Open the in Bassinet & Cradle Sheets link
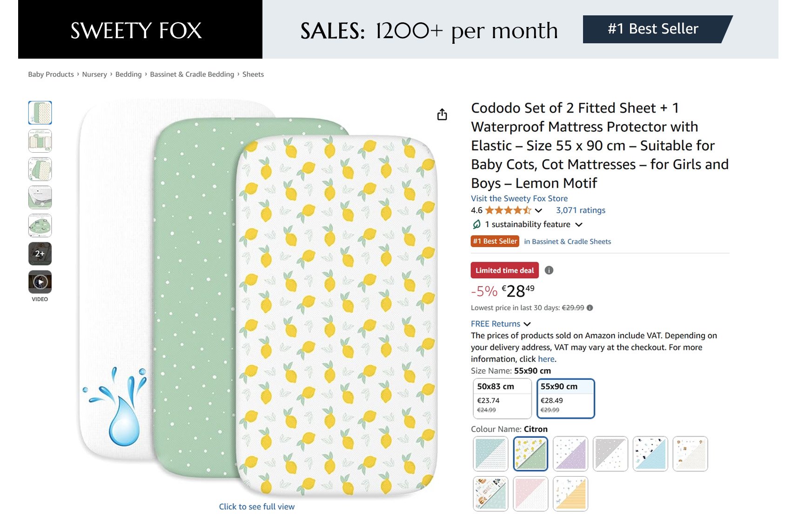The width and height of the screenshot is (798, 532). [567, 242]
